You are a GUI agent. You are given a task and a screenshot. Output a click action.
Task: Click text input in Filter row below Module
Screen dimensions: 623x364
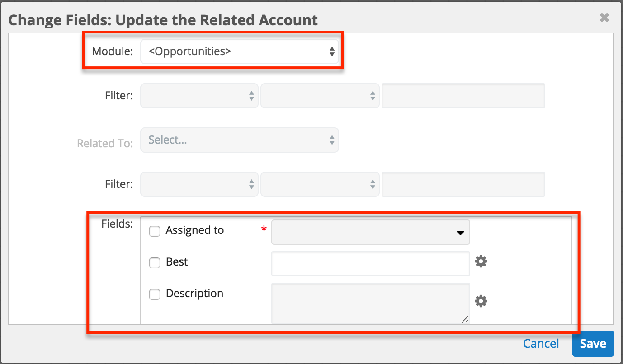click(x=463, y=96)
